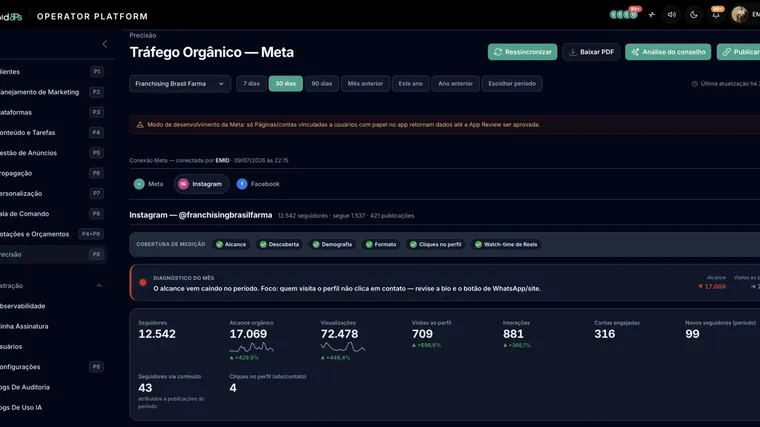Click Seguidores via conteúdo value 43
The image size is (760, 427).
145,388
